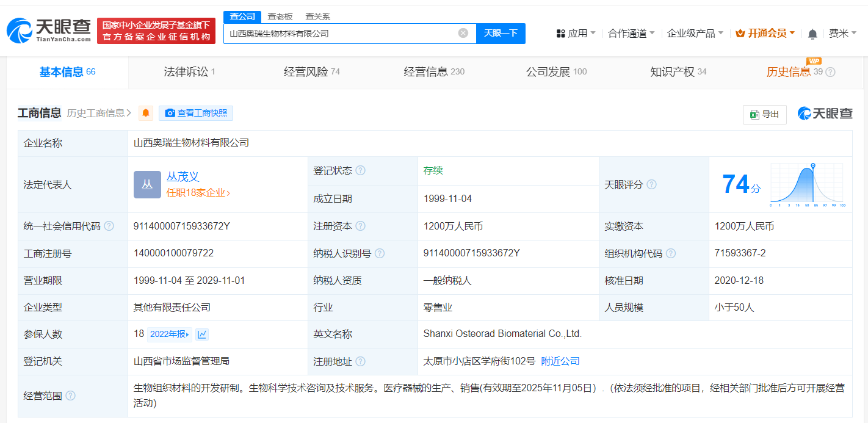Image resolution: width=868 pixels, height=423 pixels.
Task: Switch to the 查老板 tab
Action: [x=279, y=16]
